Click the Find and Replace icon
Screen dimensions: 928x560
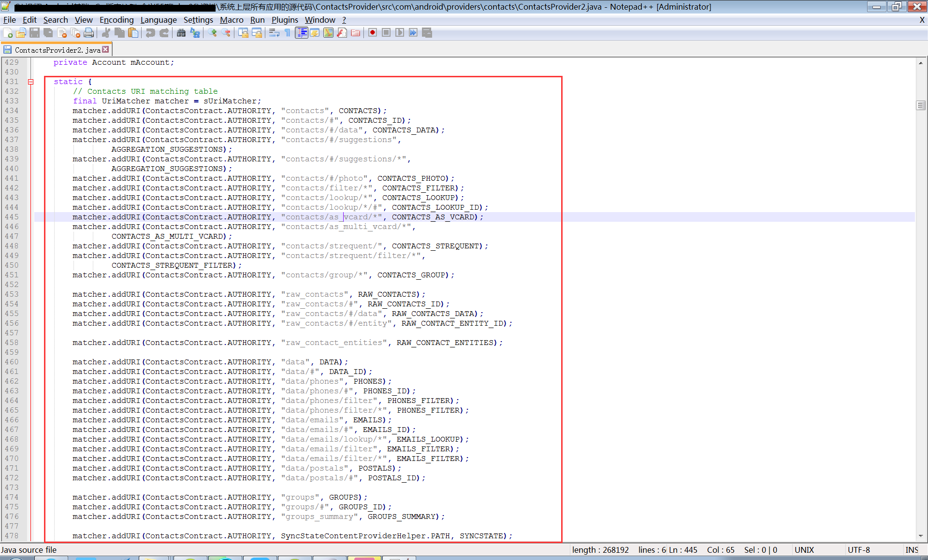(195, 33)
